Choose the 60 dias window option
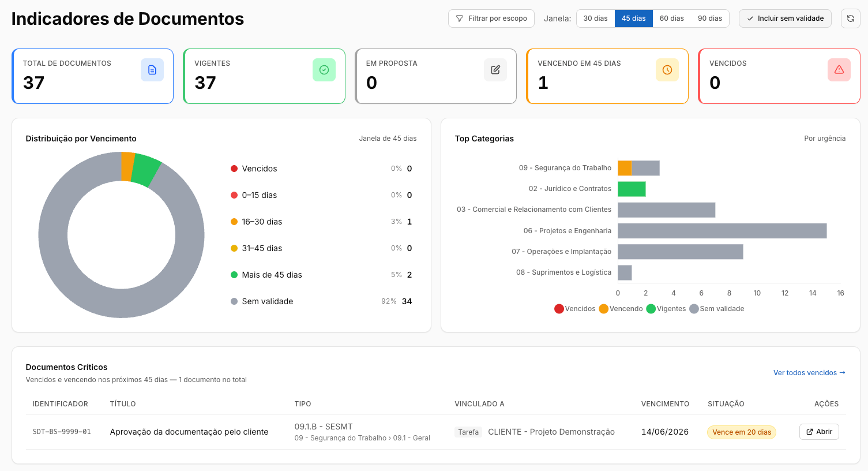 point(672,18)
